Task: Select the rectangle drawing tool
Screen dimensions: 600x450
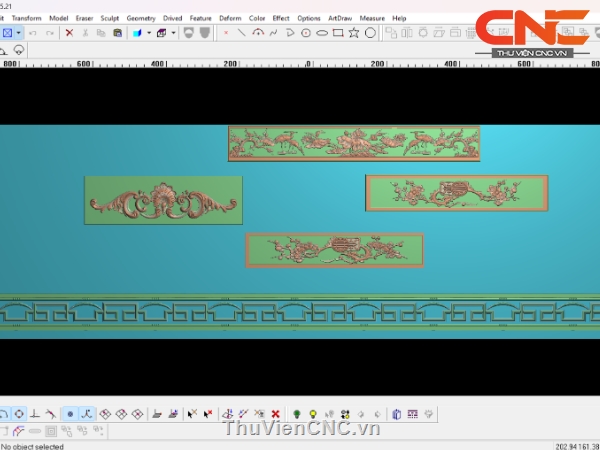Action: coord(338,33)
